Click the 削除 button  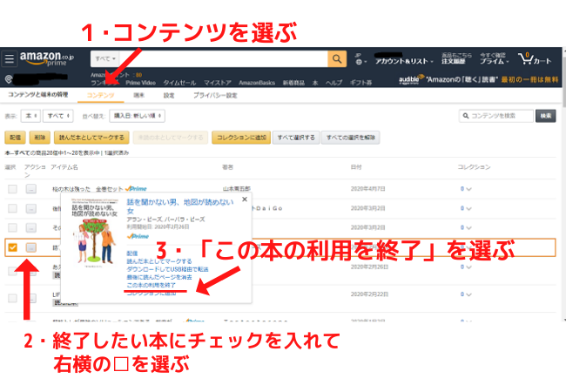point(40,138)
